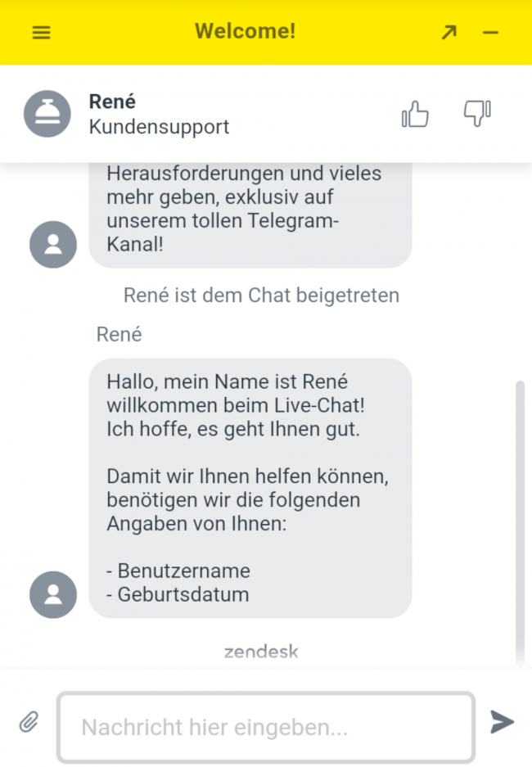The height and width of the screenshot is (767, 532).
Task: Click the concierge bell agent avatar
Action: click(48, 114)
